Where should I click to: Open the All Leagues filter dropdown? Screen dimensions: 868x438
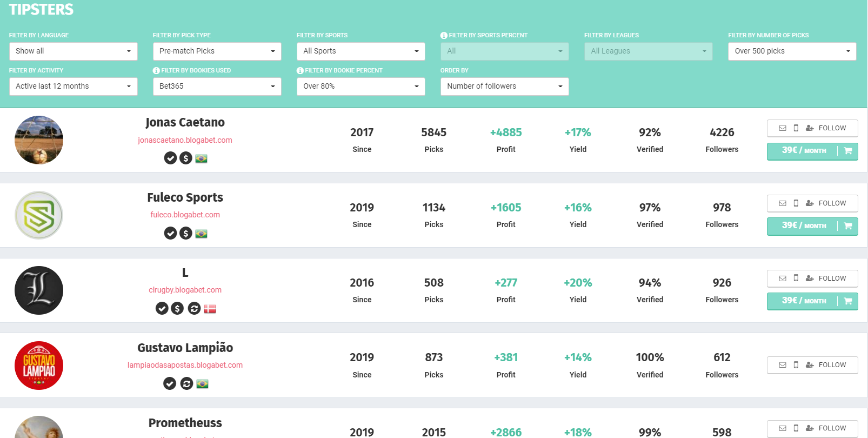[649, 51]
